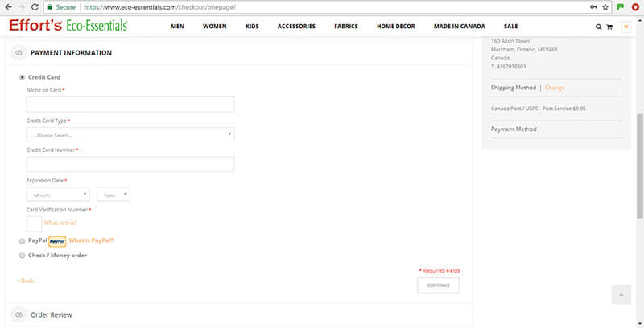This screenshot has height=328, width=644.
Task: Select the Credit Card payment option
Action: (x=22, y=77)
